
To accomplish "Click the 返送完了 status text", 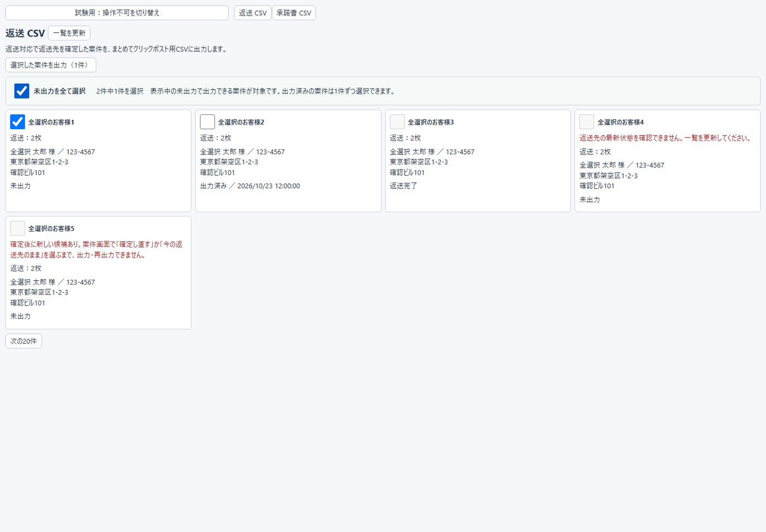I will coord(404,186).
